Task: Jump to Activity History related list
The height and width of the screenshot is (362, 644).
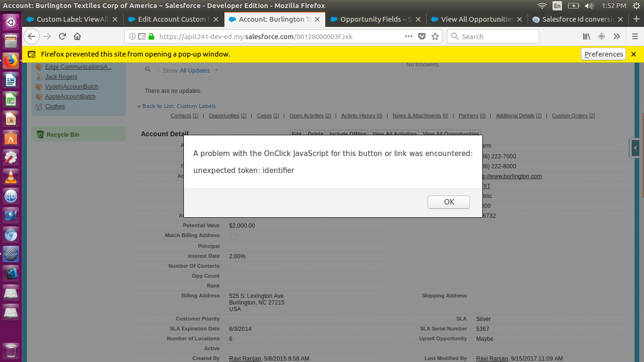Action: (x=362, y=115)
